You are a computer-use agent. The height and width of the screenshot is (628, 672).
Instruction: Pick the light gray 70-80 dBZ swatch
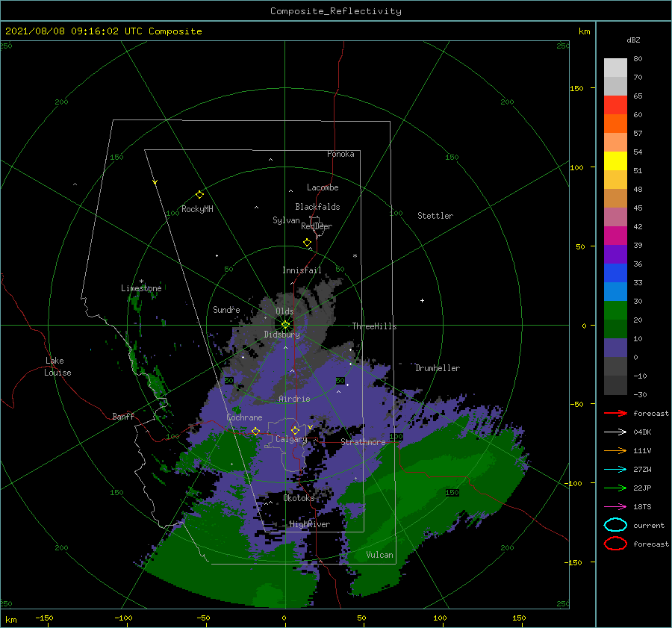[615, 68]
